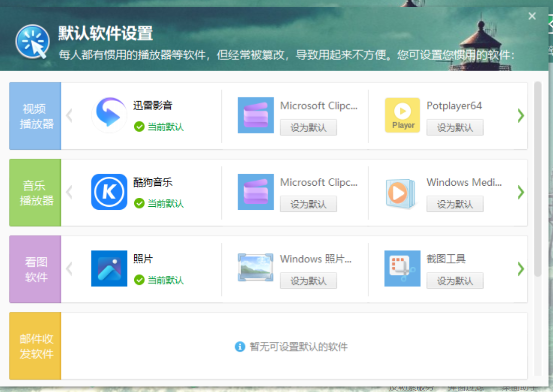
Task: Select the 视频播放器 category tile
Action: 35,116
